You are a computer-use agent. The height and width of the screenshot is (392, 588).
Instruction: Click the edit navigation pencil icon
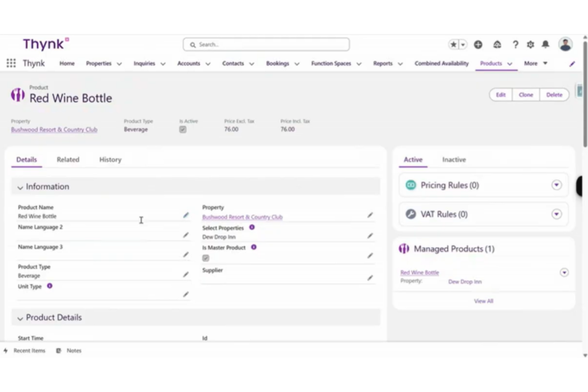click(572, 64)
